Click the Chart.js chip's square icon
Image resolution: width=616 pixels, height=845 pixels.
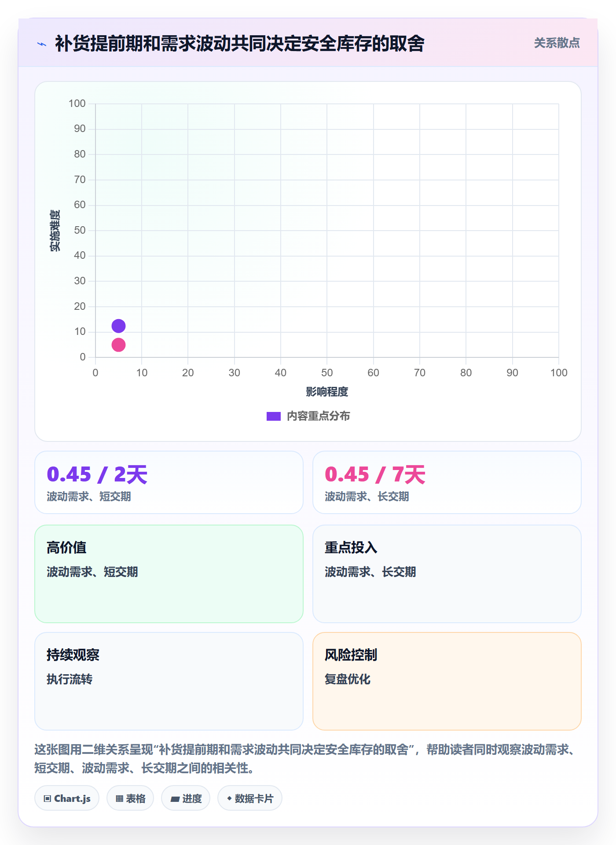coord(48,799)
